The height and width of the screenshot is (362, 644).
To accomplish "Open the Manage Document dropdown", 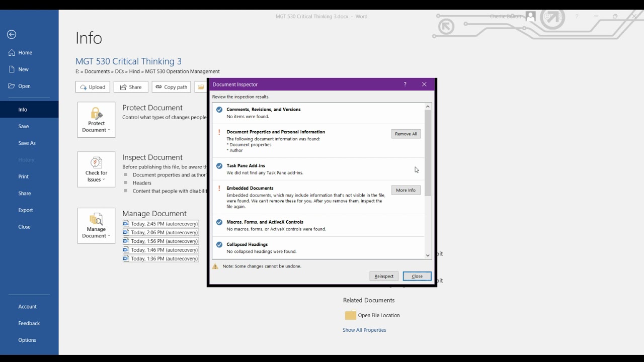I will point(96,226).
